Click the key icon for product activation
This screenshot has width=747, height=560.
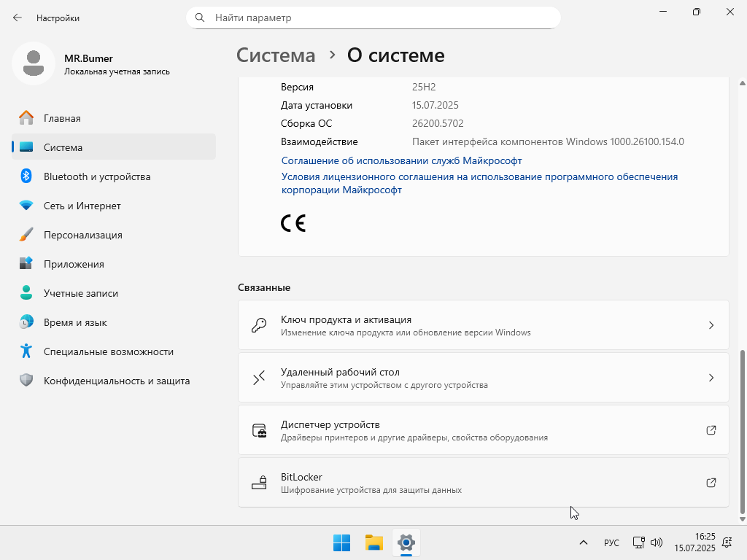pyautogui.click(x=259, y=325)
